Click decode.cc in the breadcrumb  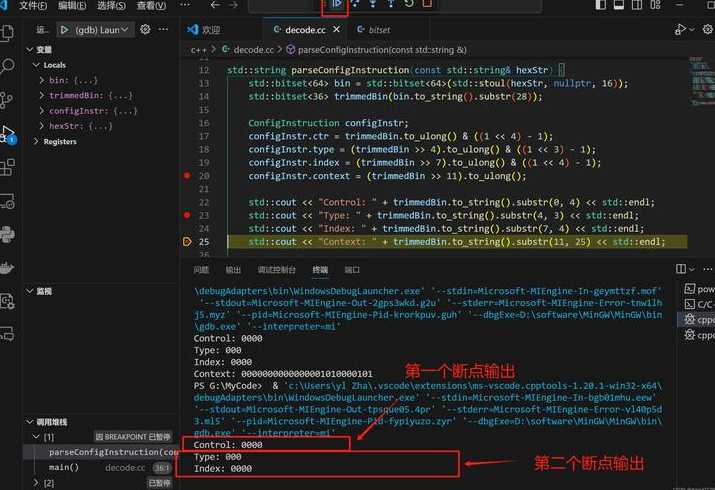point(254,50)
